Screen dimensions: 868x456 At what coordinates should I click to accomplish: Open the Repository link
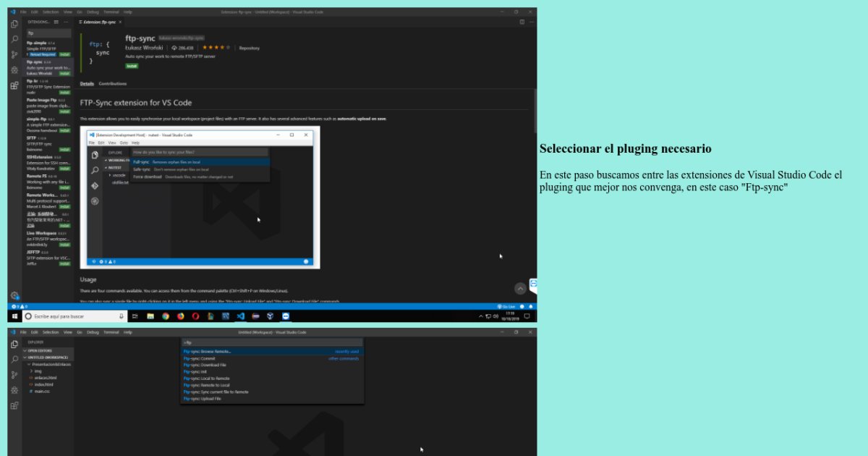[249, 48]
